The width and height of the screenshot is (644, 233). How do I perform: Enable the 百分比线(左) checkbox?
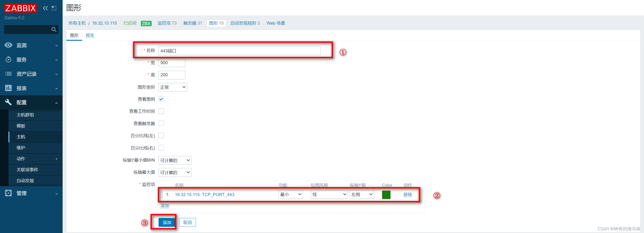click(161, 135)
